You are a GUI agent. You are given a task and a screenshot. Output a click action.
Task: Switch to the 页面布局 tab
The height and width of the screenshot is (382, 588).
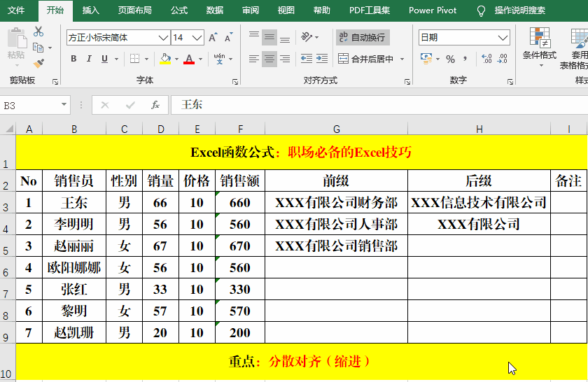click(x=134, y=10)
